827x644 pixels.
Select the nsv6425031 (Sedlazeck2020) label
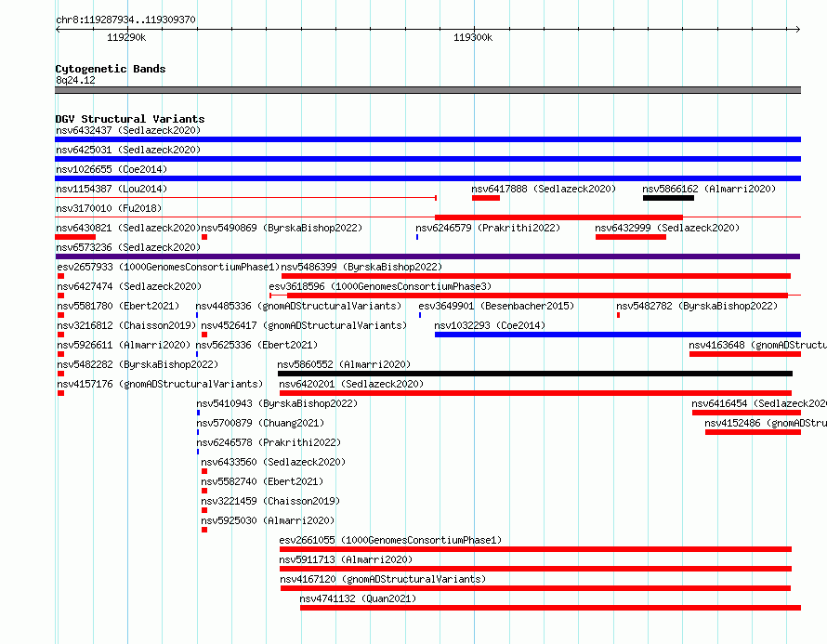(128, 150)
